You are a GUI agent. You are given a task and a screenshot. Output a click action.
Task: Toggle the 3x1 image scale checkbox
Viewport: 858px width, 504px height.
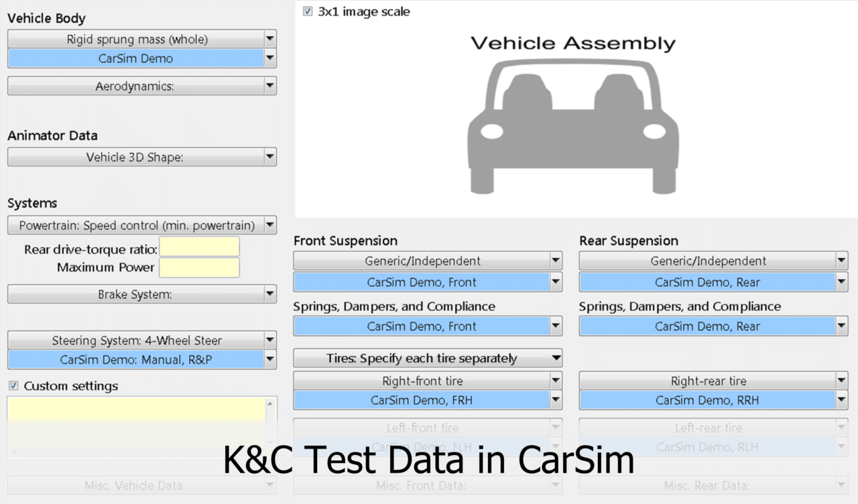307,11
